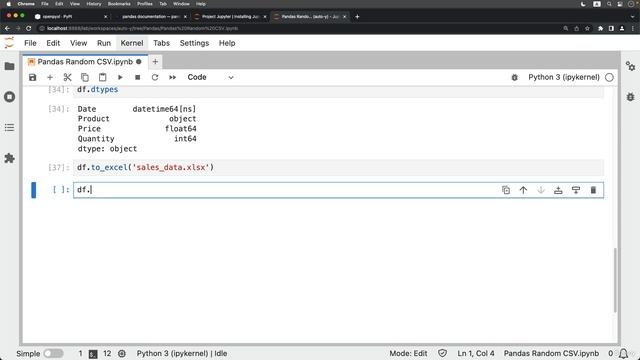Viewport: 640px width, 360px height.
Task: Go back in Chrome
Action: (x=7, y=28)
